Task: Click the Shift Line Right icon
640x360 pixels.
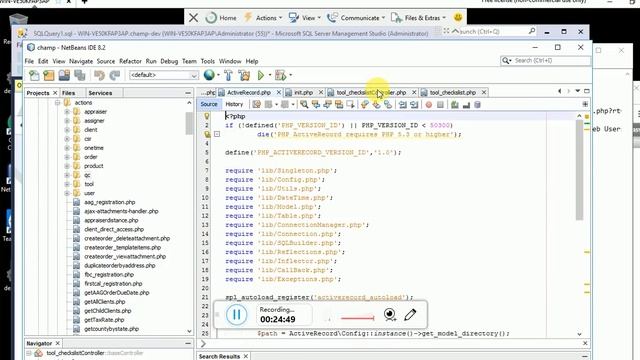Action: pyautogui.click(x=414, y=104)
